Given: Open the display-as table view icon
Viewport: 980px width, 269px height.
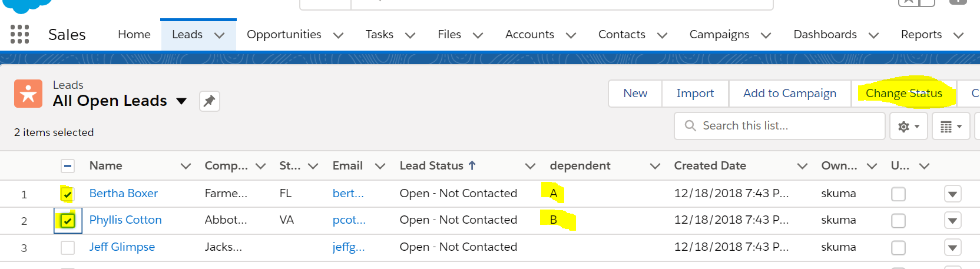Looking at the screenshot, I should [x=950, y=126].
